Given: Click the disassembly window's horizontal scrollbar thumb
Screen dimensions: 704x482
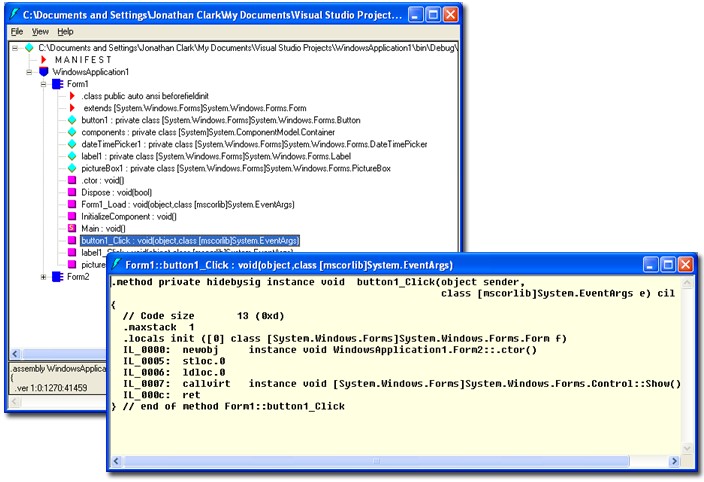Looking at the screenshot, I should (x=377, y=461).
